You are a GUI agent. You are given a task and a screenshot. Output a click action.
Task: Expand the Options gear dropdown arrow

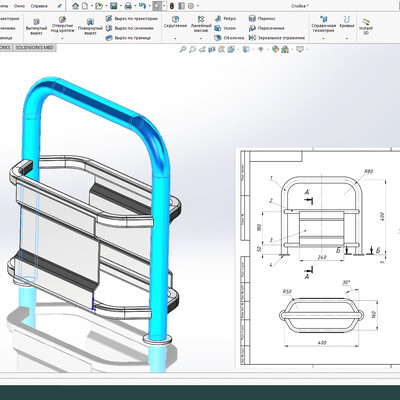point(197,6)
